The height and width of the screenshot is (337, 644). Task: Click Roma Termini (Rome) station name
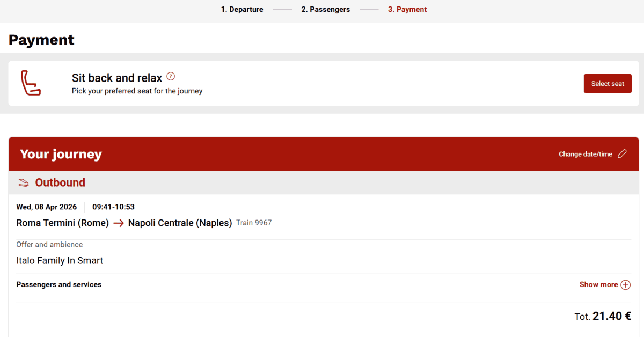click(63, 223)
